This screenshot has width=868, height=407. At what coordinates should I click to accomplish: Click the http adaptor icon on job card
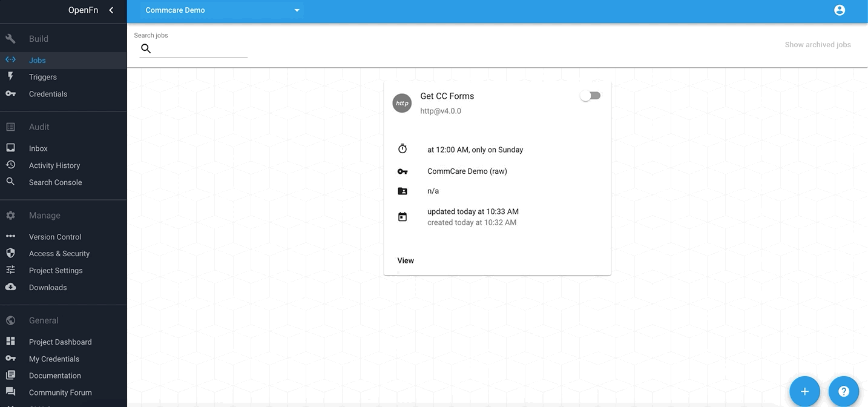click(402, 104)
